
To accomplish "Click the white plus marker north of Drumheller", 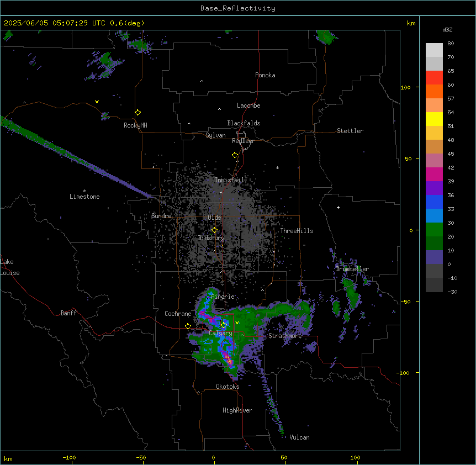I will pyautogui.click(x=338, y=207).
